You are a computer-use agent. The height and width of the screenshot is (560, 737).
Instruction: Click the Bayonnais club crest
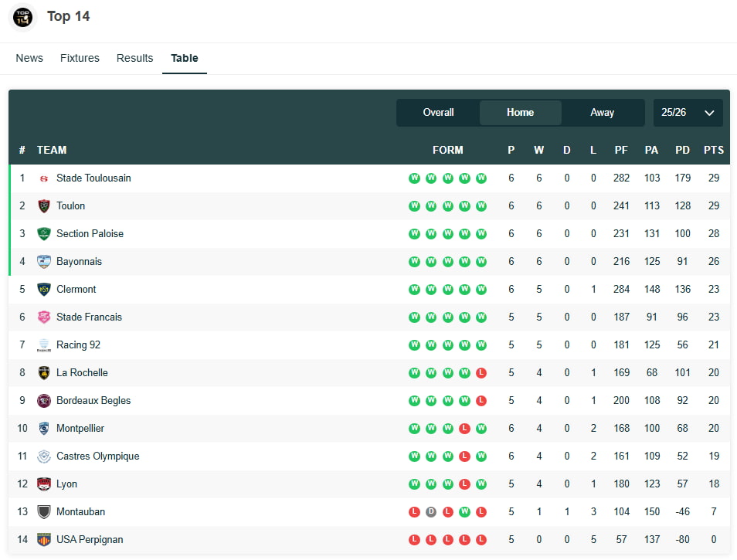click(45, 261)
